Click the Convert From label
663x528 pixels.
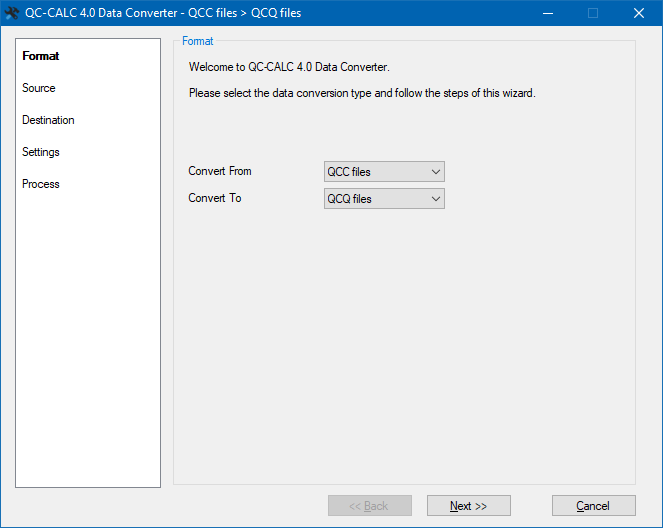pos(220,172)
